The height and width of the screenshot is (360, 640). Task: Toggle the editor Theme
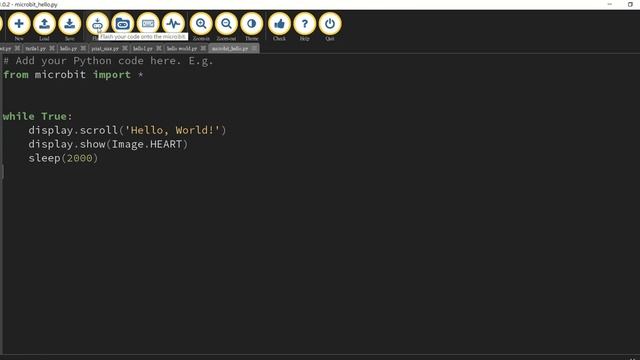click(x=251, y=24)
